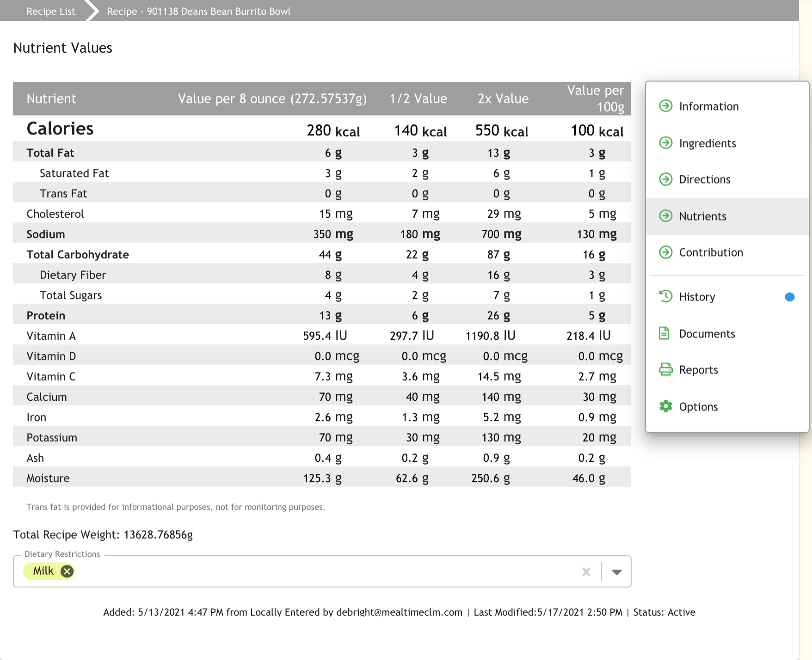The width and height of the screenshot is (812, 660).
Task: Click the Nutrient Values heading
Action: (63, 48)
